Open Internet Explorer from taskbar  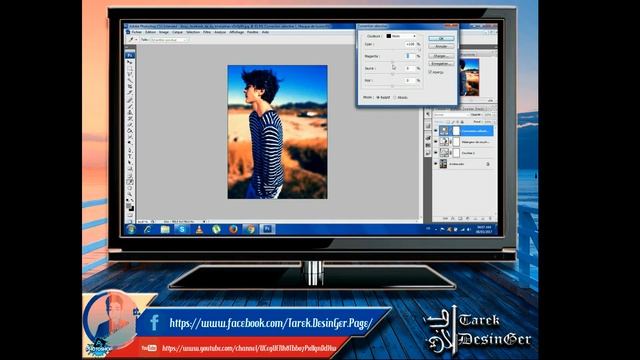[x=147, y=229]
